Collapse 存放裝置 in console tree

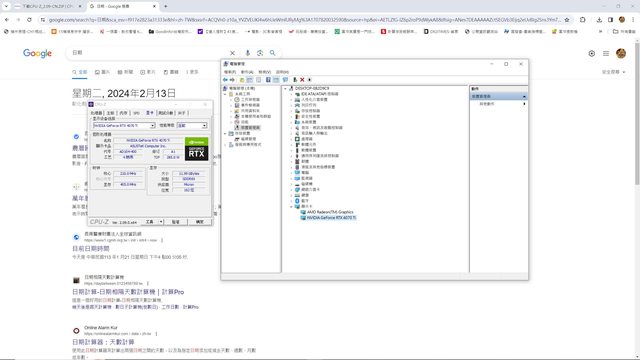(225, 133)
